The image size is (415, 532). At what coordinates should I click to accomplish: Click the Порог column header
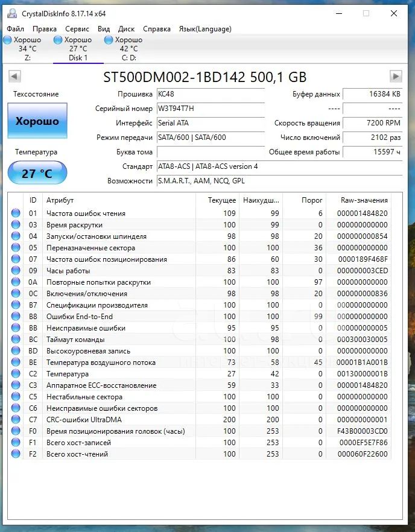(304, 200)
